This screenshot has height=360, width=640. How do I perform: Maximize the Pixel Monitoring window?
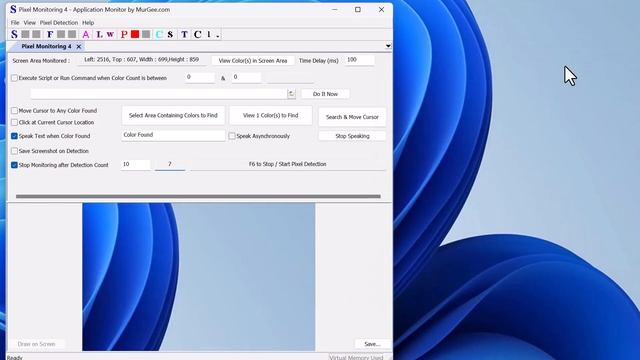pos(358,9)
